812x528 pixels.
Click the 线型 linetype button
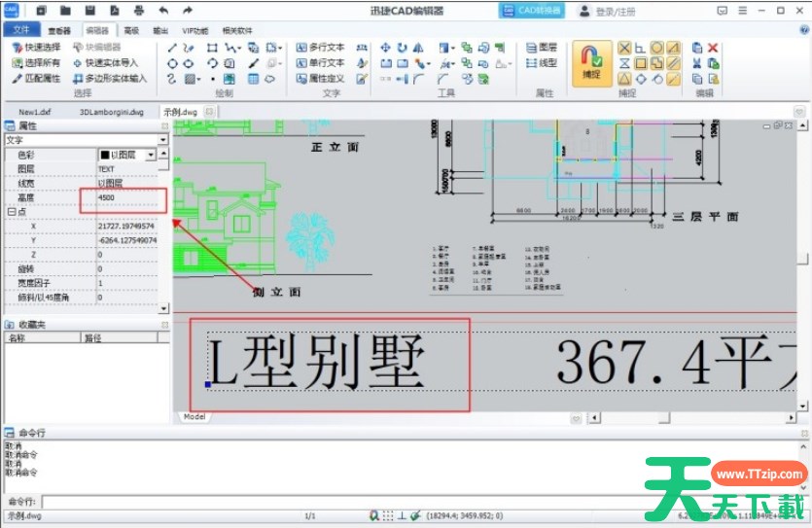point(542,62)
